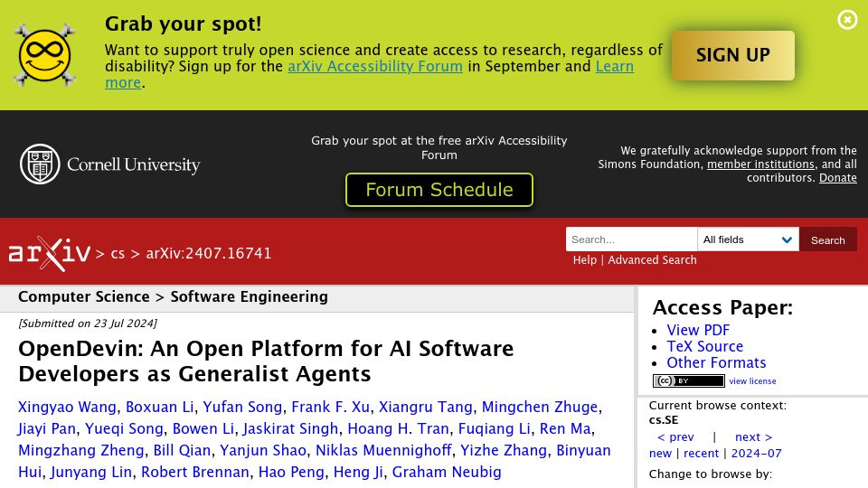Follow the Learn more link in banner
The height and width of the screenshot is (488, 868).
click(x=615, y=66)
